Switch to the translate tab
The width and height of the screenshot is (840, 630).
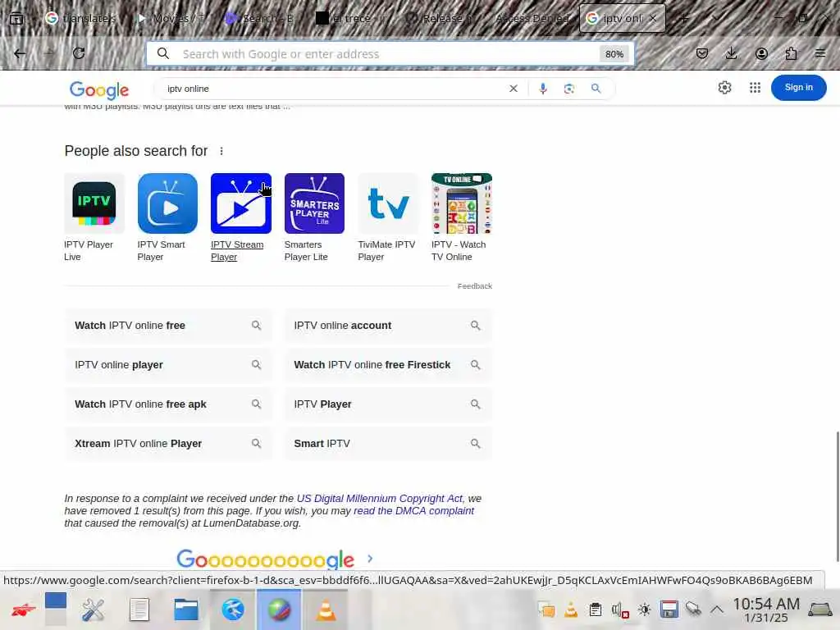[81, 18]
